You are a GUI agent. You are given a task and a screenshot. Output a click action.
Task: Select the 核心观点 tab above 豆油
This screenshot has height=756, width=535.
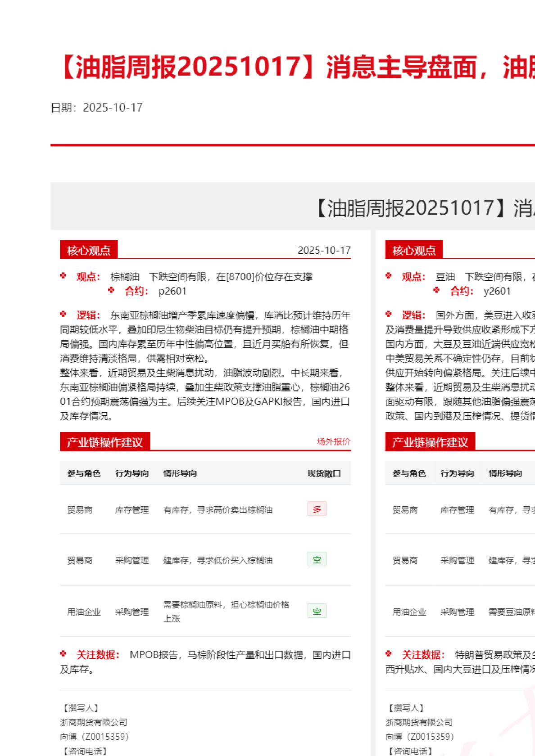coord(414,250)
